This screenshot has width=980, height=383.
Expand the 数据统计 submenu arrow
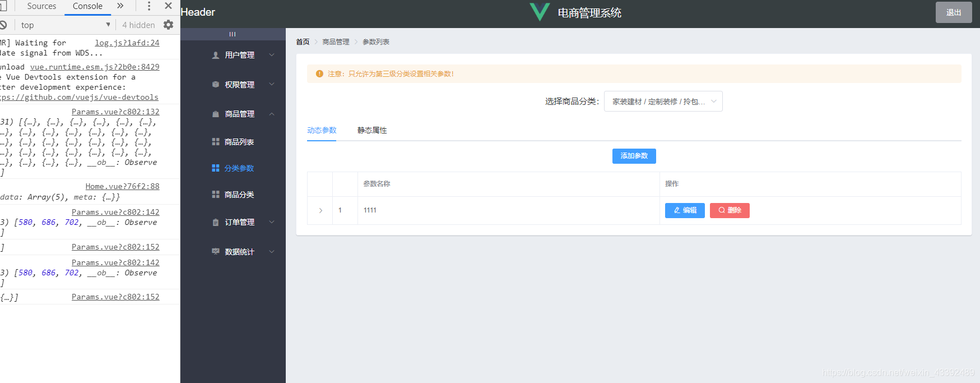pyautogui.click(x=272, y=252)
